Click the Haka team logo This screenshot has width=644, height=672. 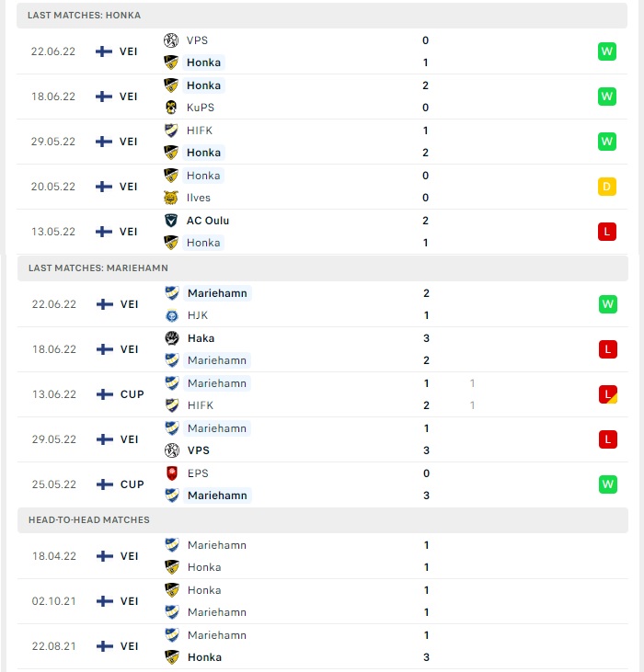click(172, 338)
